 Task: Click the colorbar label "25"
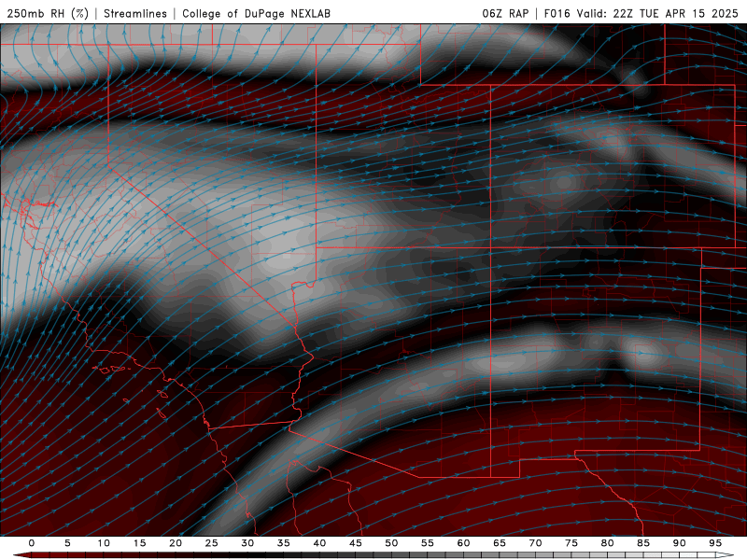tap(212, 543)
